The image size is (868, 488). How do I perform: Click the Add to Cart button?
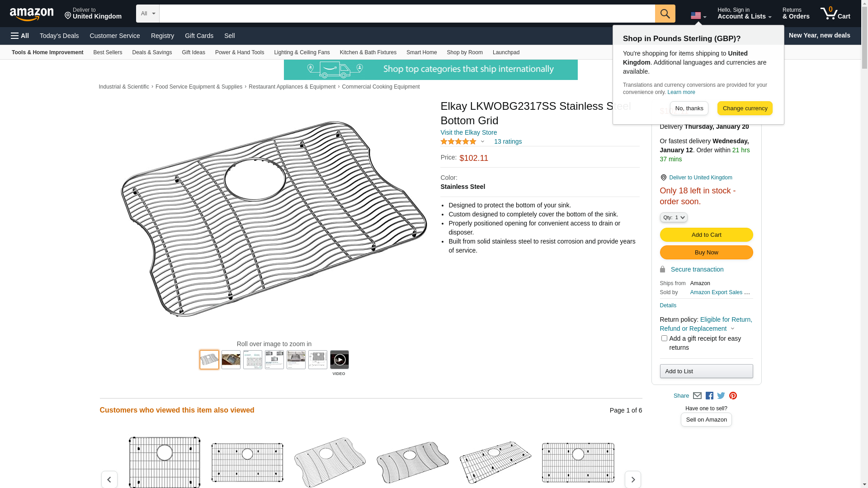click(x=706, y=235)
